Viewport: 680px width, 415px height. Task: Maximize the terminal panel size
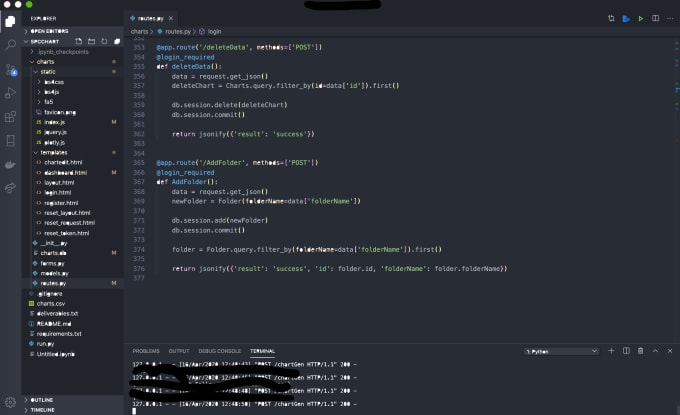tap(655, 351)
